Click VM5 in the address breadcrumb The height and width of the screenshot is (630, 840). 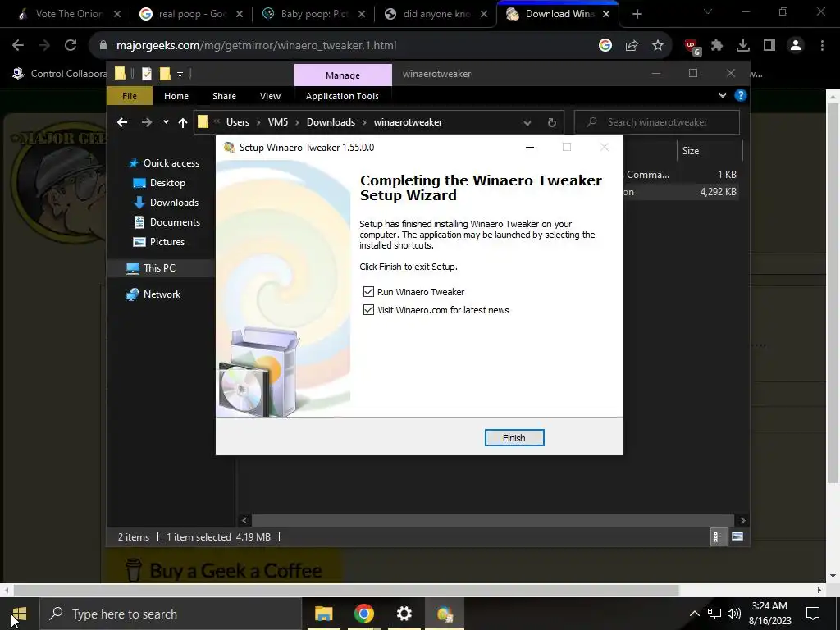[x=278, y=122]
